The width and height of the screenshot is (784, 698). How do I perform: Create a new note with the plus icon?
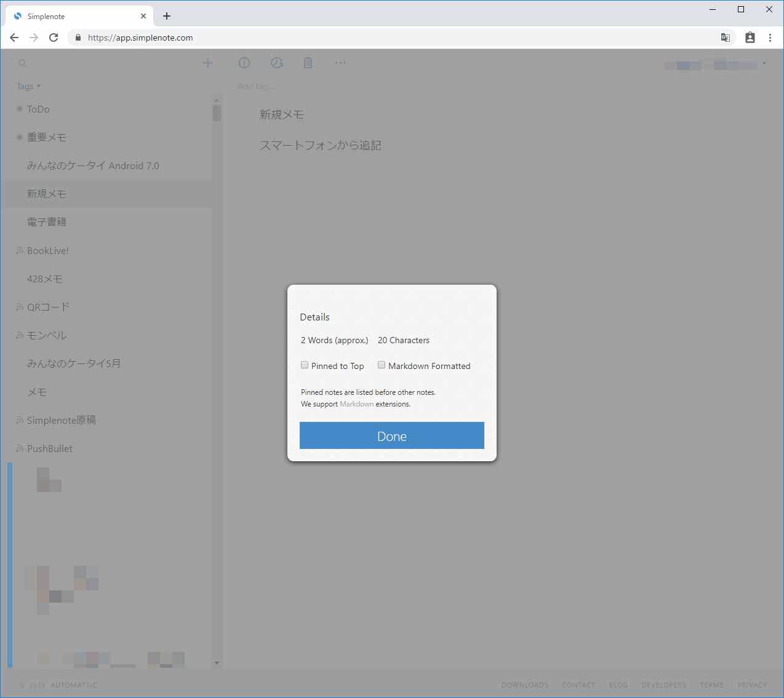208,63
